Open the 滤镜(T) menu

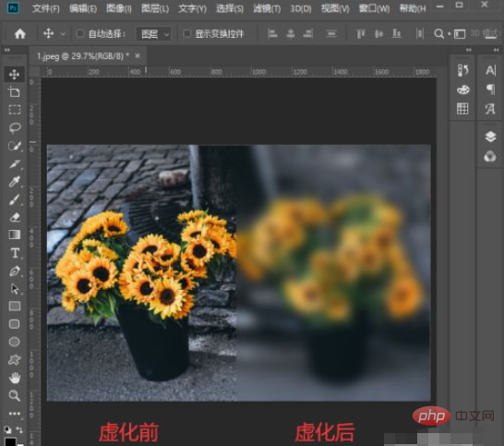pos(267,8)
